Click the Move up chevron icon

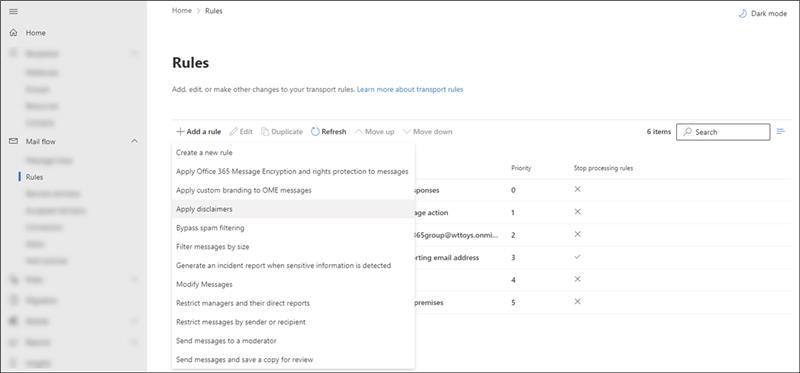click(358, 132)
